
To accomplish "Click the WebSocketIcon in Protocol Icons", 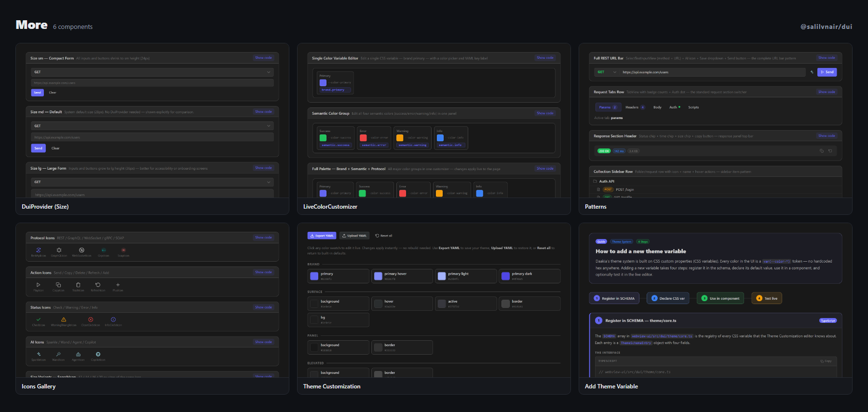I will pos(81,250).
